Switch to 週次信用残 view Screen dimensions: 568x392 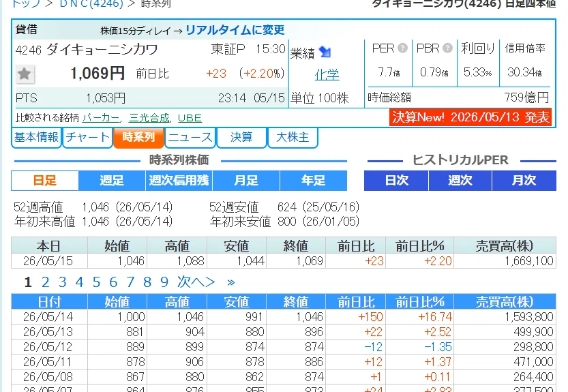(179, 181)
